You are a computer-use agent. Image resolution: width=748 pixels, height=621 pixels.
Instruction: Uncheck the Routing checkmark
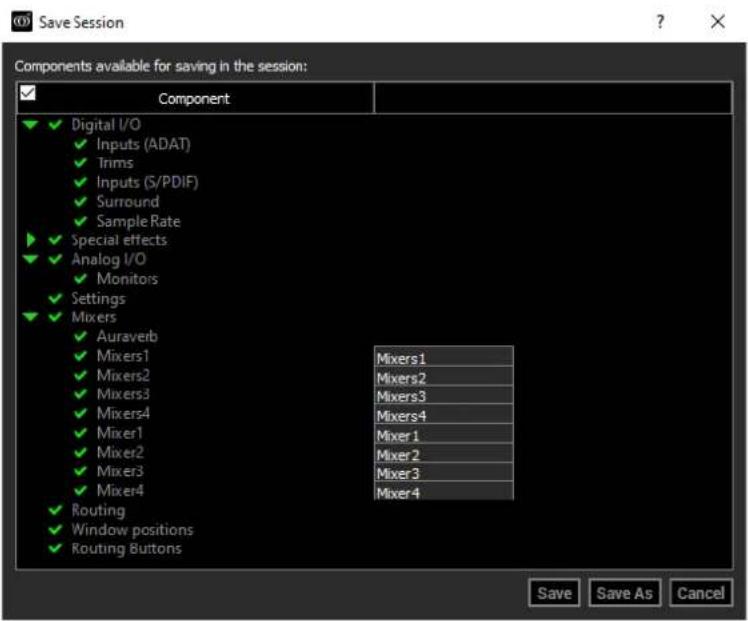pyautogui.click(x=55, y=510)
